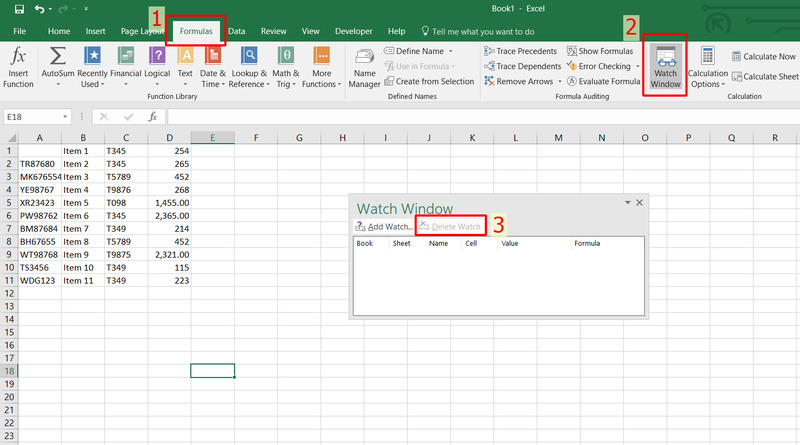The image size is (800, 445).
Task: Click the Watch Window icon in ribbon
Action: [665, 64]
